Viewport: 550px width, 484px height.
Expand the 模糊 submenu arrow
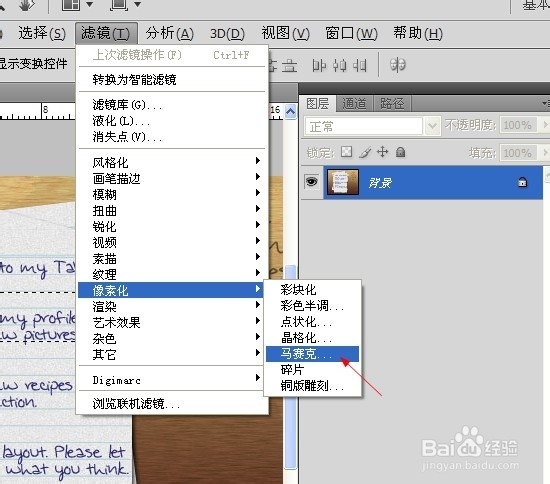pos(258,193)
